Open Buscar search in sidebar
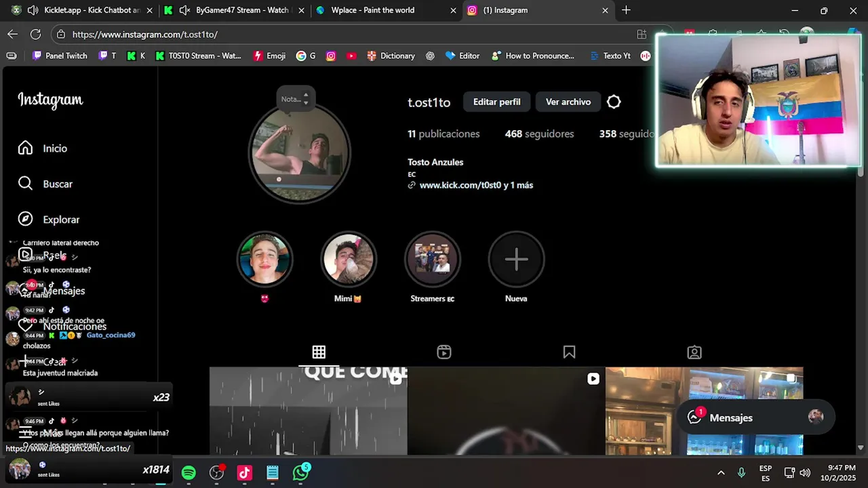The height and width of the screenshot is (488, 868). pyautogui.click(x=45, y=184)
